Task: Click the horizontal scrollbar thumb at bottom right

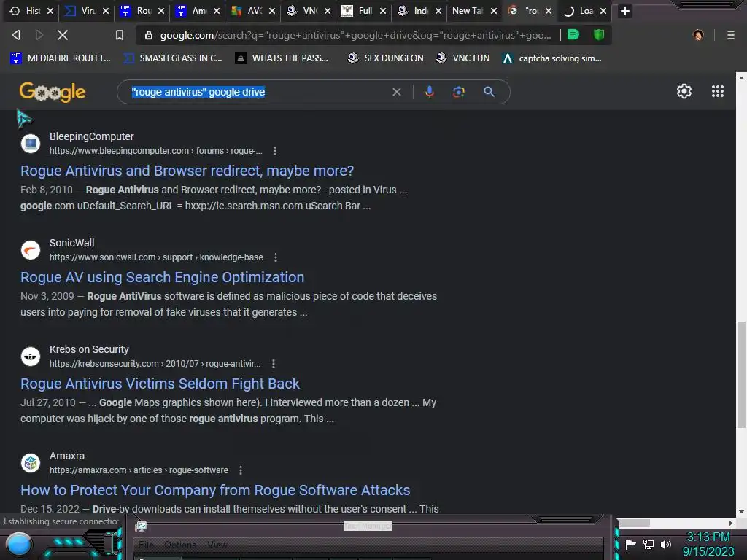Action: coord(634,523)
